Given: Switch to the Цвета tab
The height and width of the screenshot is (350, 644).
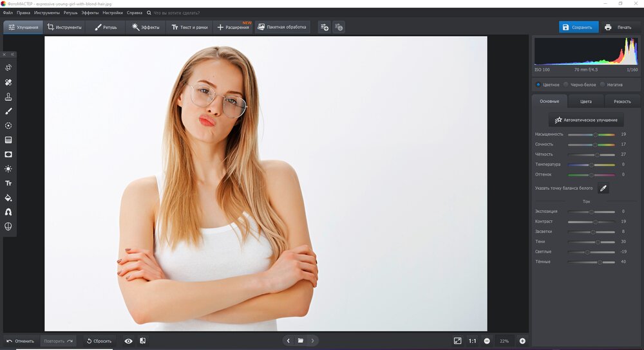Looking at the screenshot, I should click(x=585, y=101).
